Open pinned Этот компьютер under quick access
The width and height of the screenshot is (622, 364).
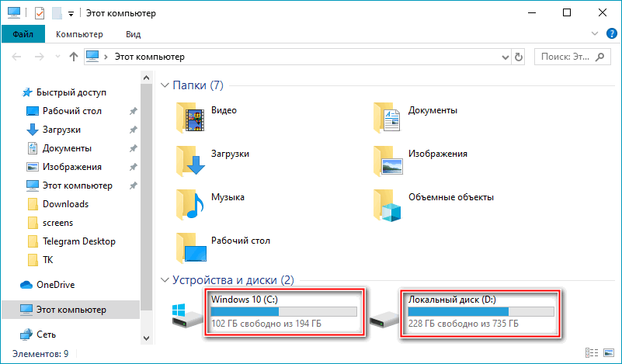(x=78, y=185)
